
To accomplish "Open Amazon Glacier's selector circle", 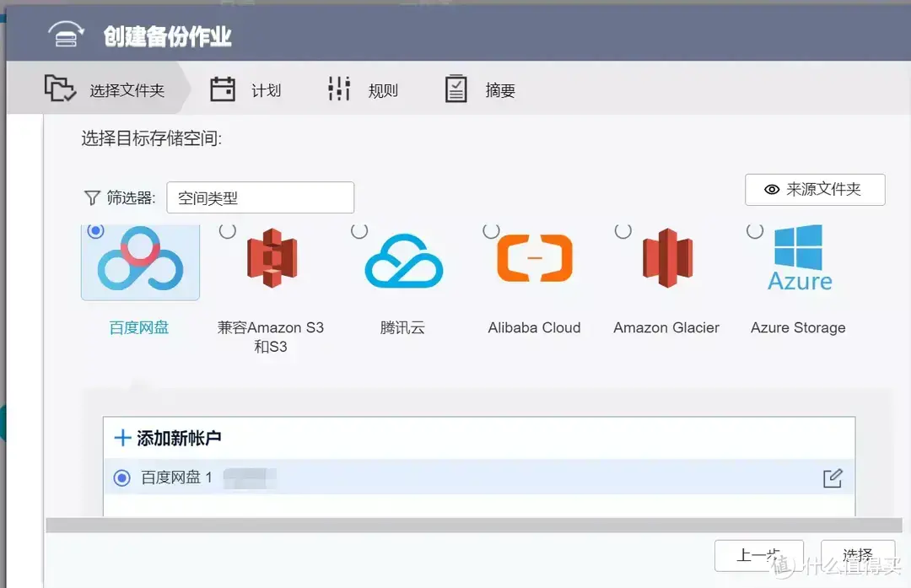I will (x=622, y=229).
